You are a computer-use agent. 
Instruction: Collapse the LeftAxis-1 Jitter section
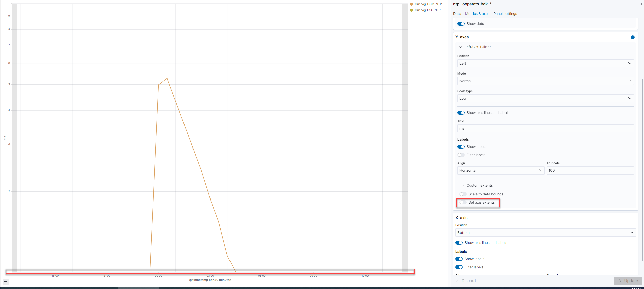[x=461, y=47]
